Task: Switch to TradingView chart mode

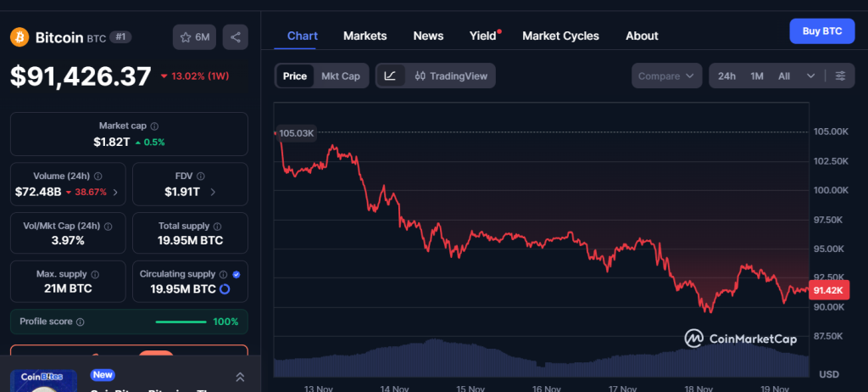Action: click(x=451, y=76)
